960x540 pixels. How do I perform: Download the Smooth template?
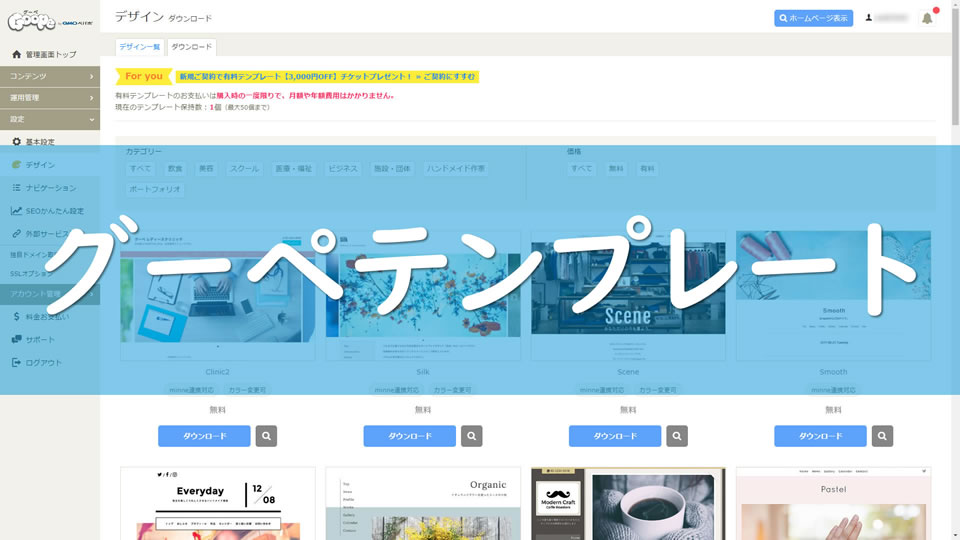tap(820, 436)
